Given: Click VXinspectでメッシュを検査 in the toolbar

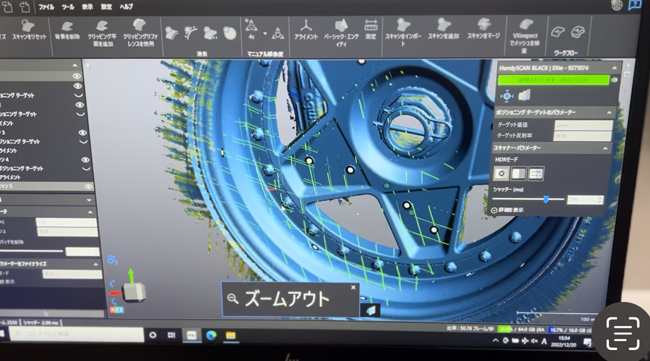Looking at the screenshot, I should click(x=524, y=36).
